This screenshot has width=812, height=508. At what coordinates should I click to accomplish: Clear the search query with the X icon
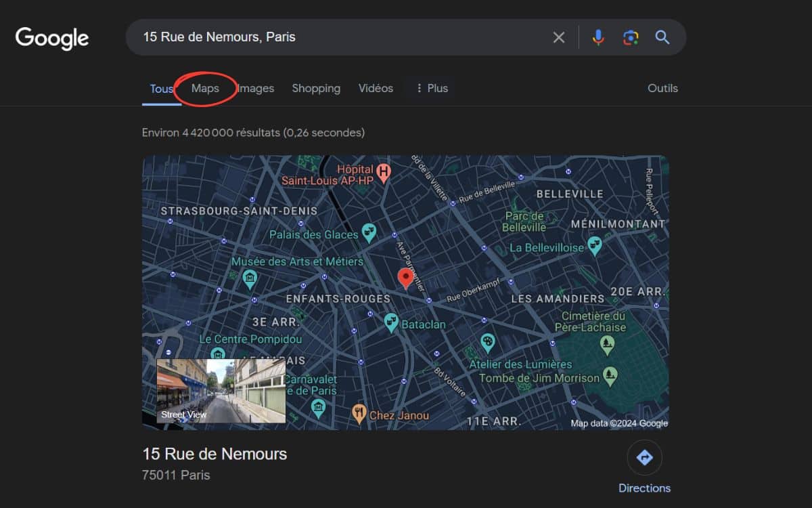pos(559,37)
